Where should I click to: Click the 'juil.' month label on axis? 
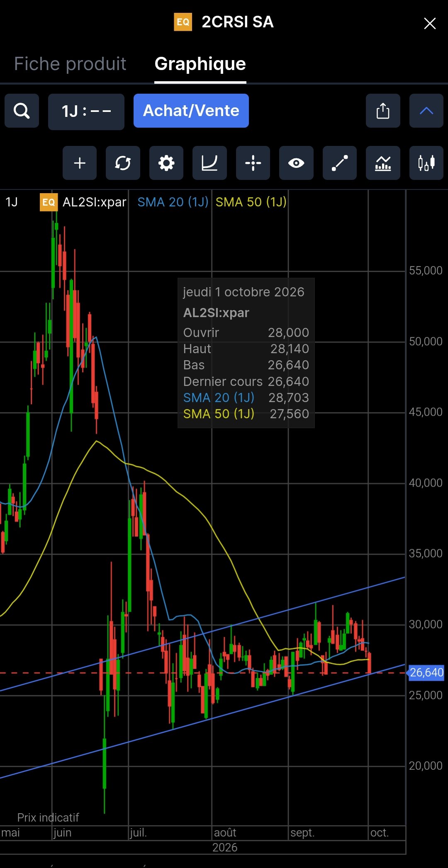139,833
